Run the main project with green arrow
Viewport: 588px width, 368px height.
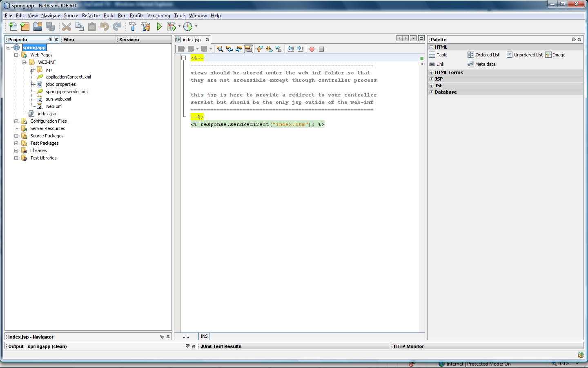click(159, 27)
